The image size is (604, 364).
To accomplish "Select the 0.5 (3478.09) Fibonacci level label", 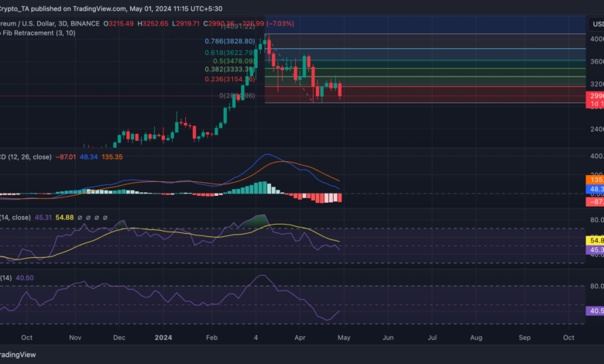I will click(x=235, y=60).
